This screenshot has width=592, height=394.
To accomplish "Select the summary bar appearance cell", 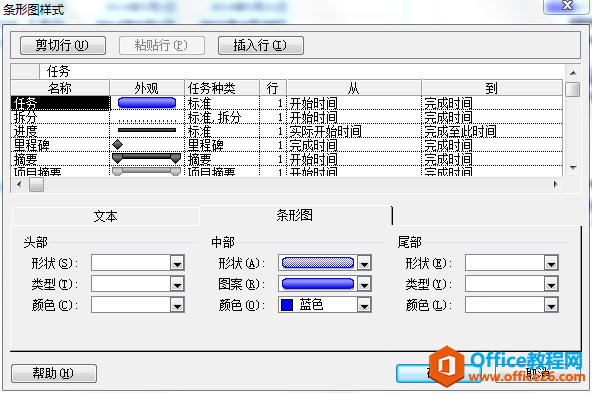I will coord(147,158).
